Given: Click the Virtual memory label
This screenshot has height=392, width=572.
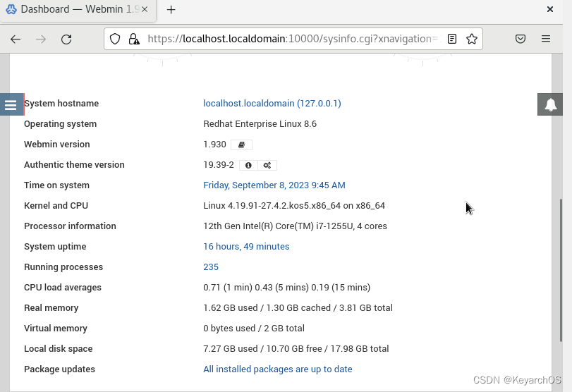Looking at the screenshot, I should (56, 328).
